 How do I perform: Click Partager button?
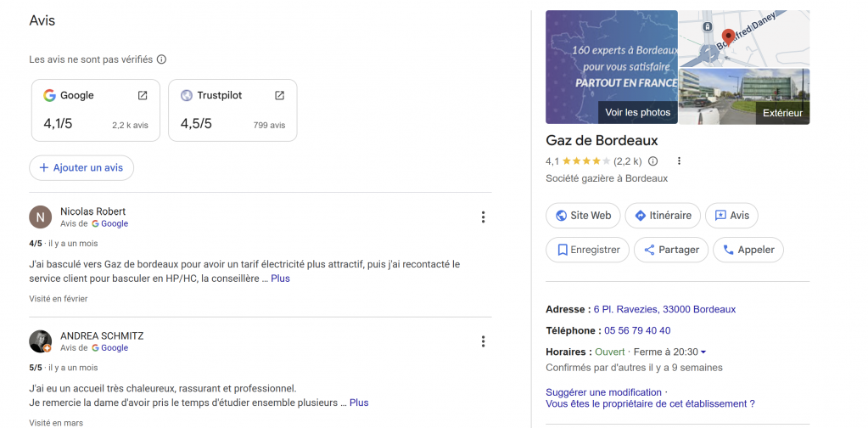tap(671, 250)
